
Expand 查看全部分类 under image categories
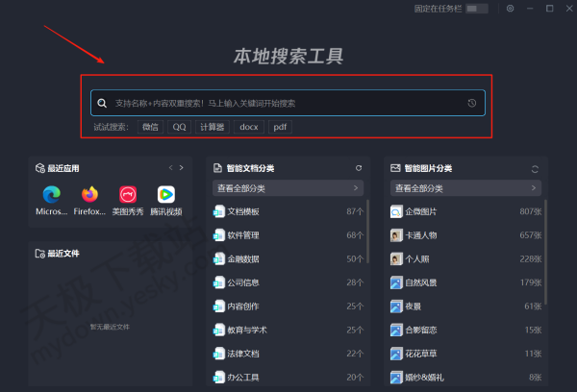coord(465,188)
